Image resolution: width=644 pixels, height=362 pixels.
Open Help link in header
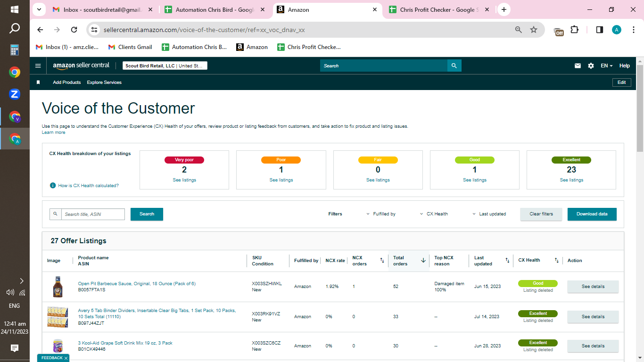625,66
